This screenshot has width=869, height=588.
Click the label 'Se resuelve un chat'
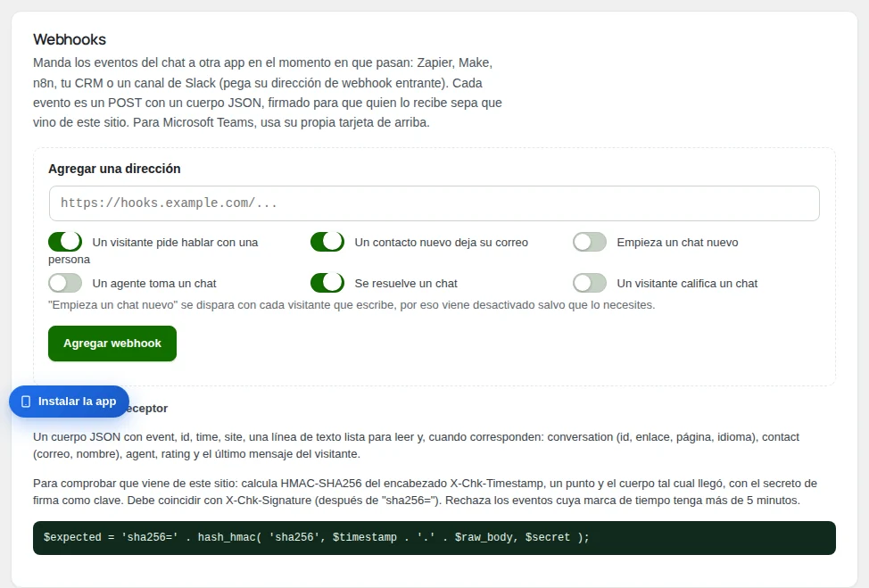(x=406, y=283)
